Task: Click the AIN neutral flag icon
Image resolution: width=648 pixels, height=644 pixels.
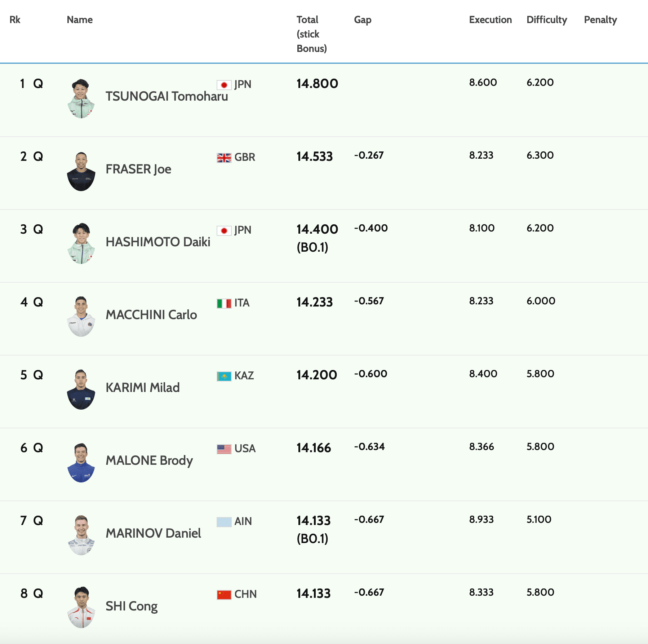Action: pyautogui.click(x=224, y=522)
